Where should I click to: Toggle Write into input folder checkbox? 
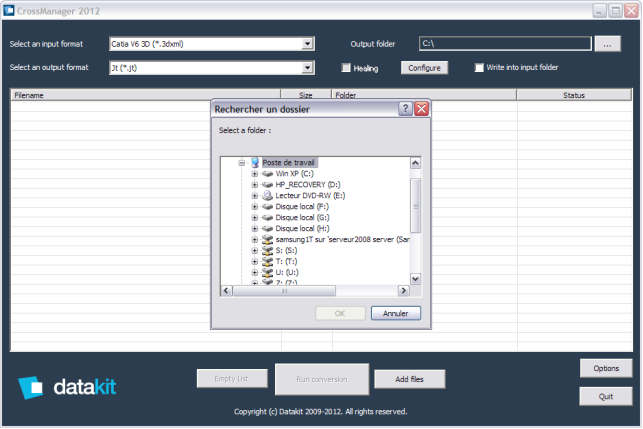point(479,68)
